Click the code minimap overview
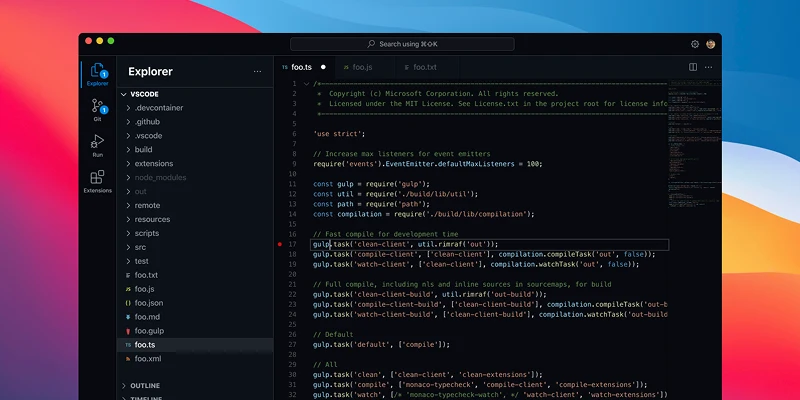This screenshot has width=800, height=400. tap(694, 143)
